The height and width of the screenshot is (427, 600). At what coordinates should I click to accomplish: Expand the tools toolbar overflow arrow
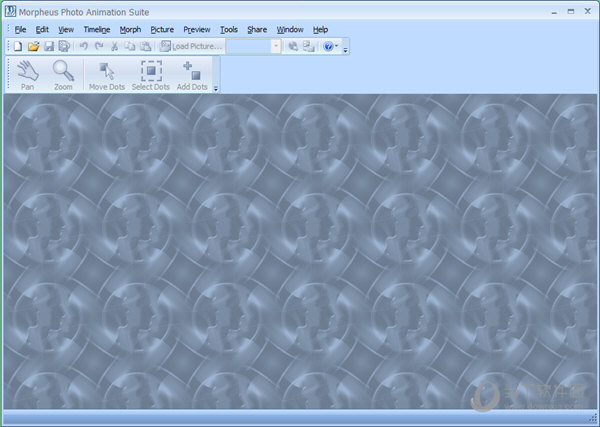[x=216, y=88]
